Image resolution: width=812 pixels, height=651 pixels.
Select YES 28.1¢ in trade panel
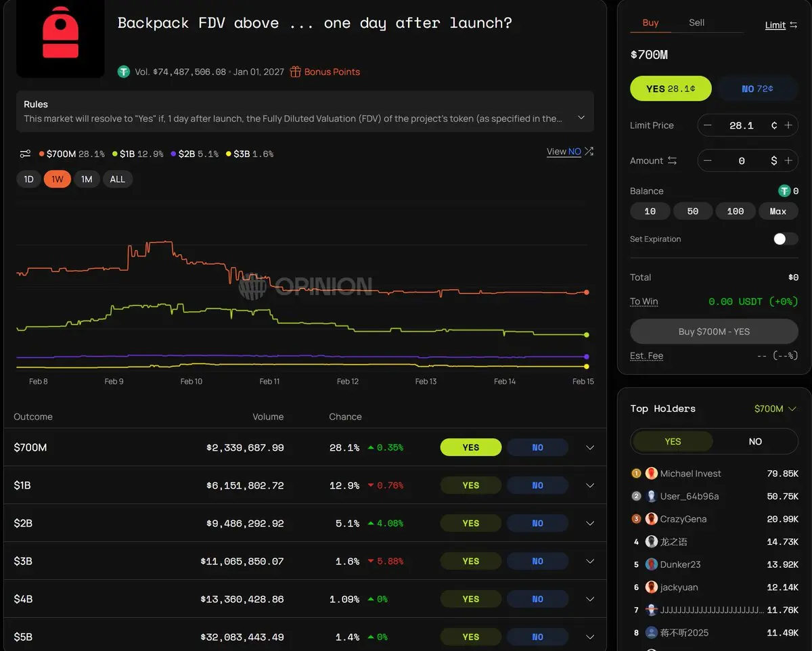671,89
